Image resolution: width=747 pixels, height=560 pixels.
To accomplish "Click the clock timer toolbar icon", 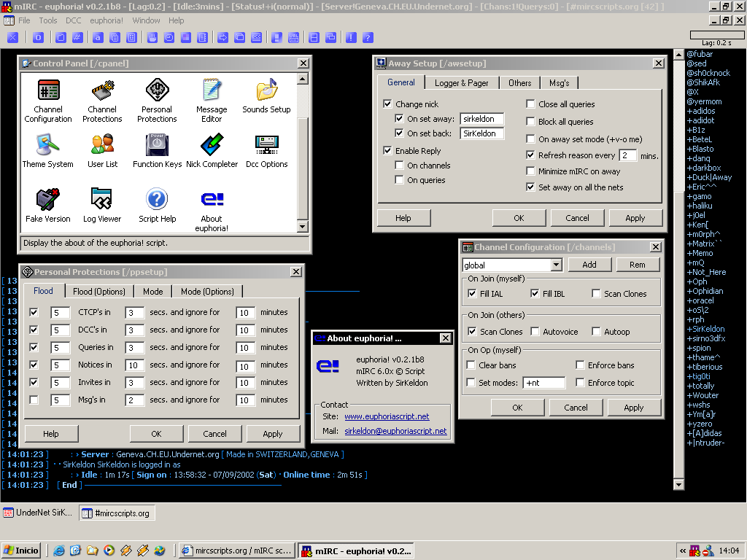I will tap(169, 38).
